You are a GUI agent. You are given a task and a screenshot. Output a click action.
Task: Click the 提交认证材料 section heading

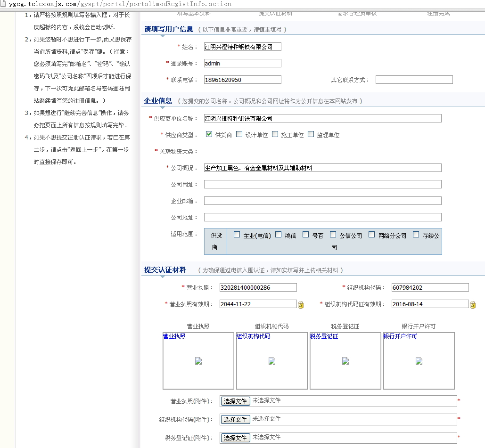click(165, 270)
